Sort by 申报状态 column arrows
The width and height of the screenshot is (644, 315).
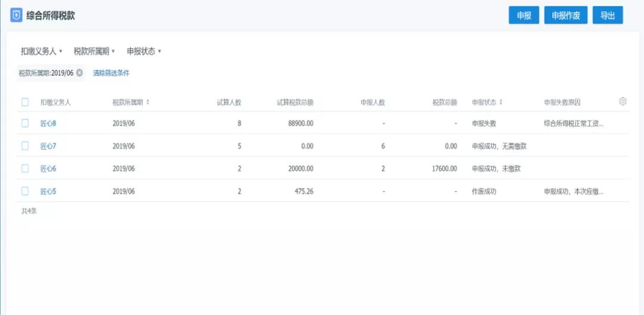pos(501,102)
